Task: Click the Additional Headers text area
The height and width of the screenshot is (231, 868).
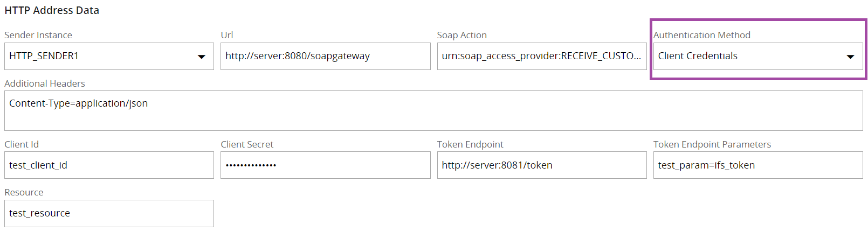Action: click(x=433, y=110)
